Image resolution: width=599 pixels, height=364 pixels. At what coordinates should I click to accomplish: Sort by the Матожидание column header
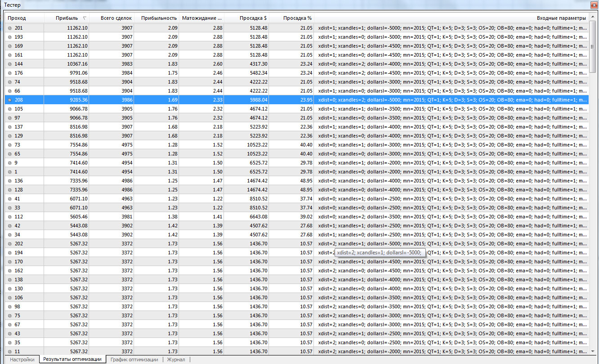click(x=201, y=18)
